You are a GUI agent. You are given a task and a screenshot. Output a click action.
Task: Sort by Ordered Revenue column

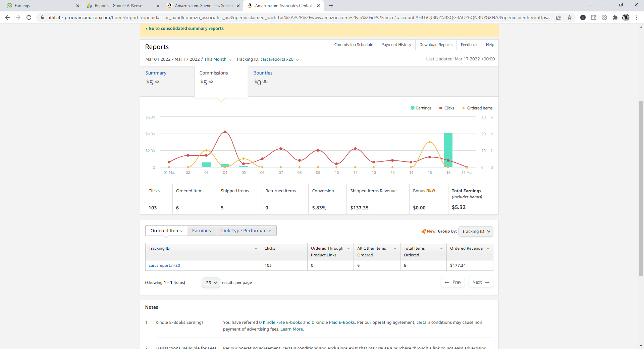[x=488, y=248]
